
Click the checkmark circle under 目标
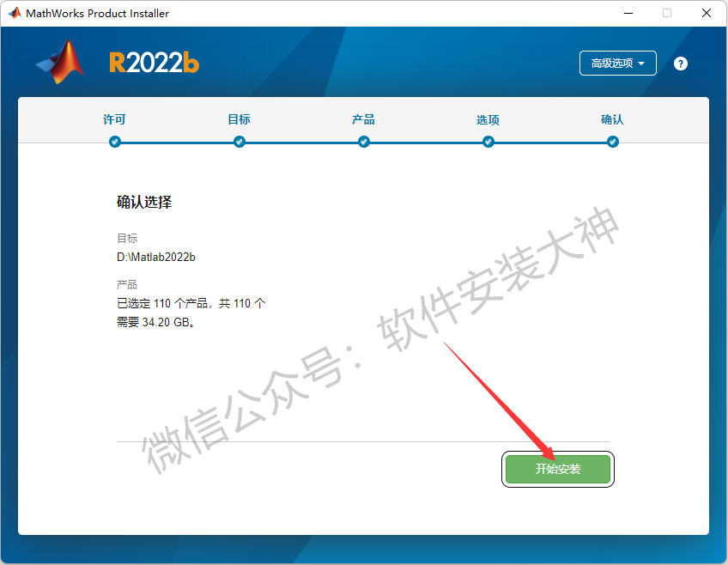tap(240, 142)
